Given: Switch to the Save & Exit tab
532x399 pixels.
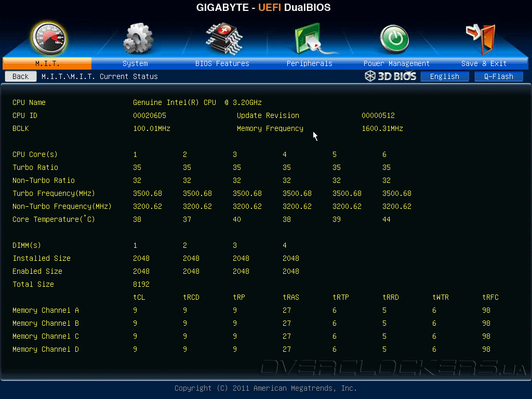Looking at the screenshot, I should pos(484,63).
